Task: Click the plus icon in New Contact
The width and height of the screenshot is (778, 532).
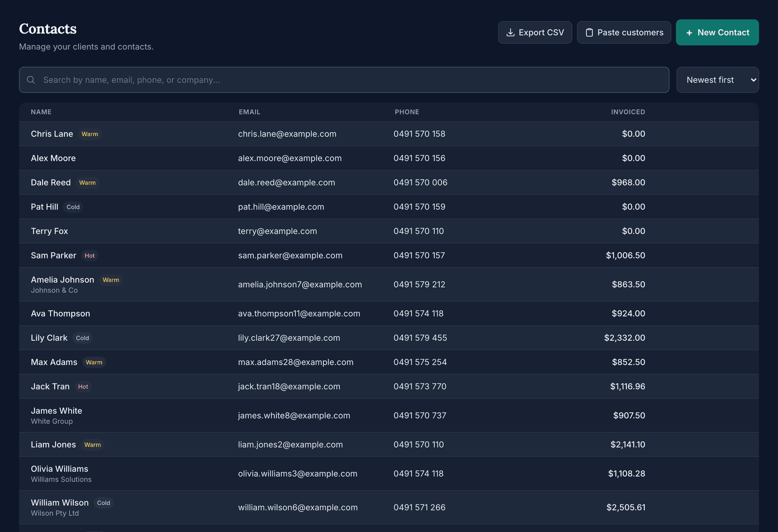Action: pos(689,32)
